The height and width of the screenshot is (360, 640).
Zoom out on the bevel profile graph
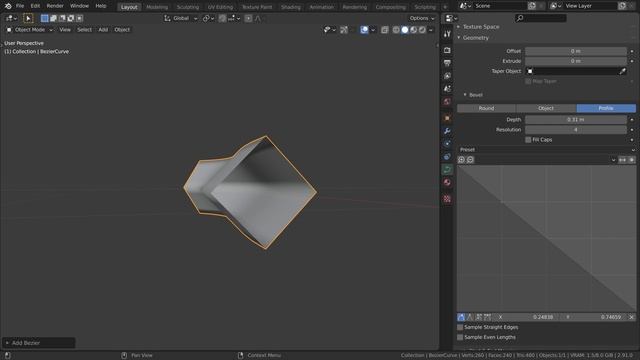470,160
